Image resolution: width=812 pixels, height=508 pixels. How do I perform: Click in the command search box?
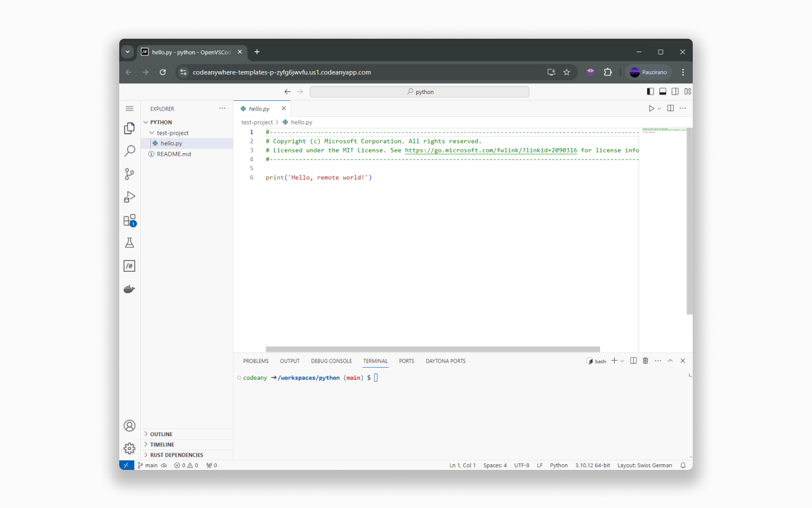[x=419, y=91]
